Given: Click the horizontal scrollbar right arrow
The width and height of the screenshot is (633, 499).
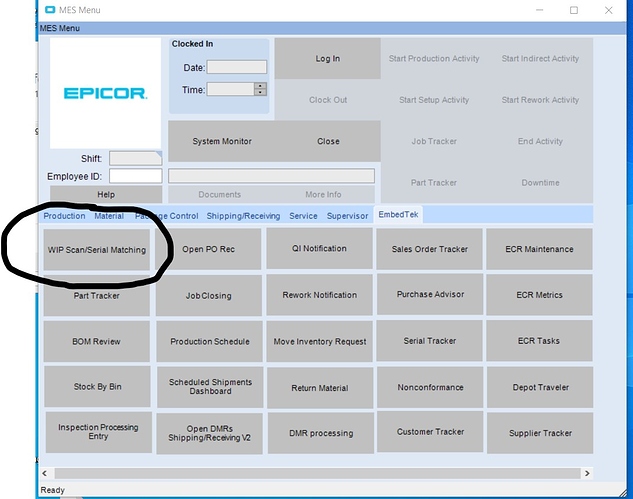Looking at the screenshot, I should (587, 473).
